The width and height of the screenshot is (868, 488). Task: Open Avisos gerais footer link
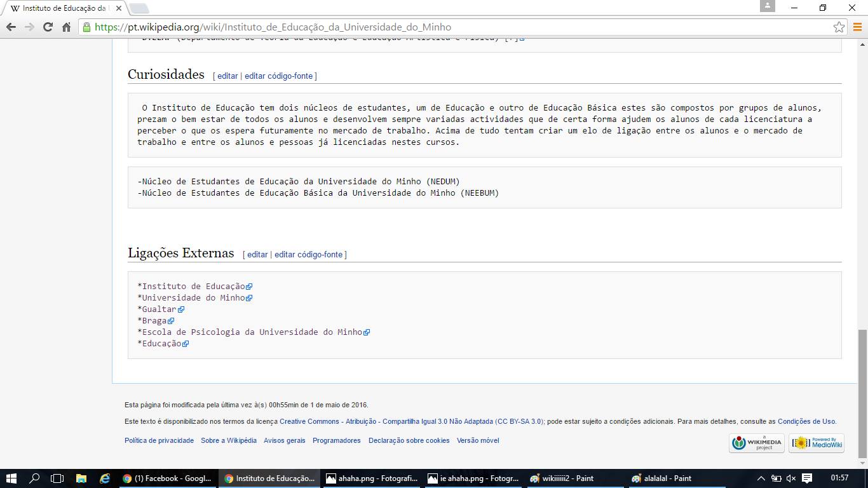pos(285,440)
